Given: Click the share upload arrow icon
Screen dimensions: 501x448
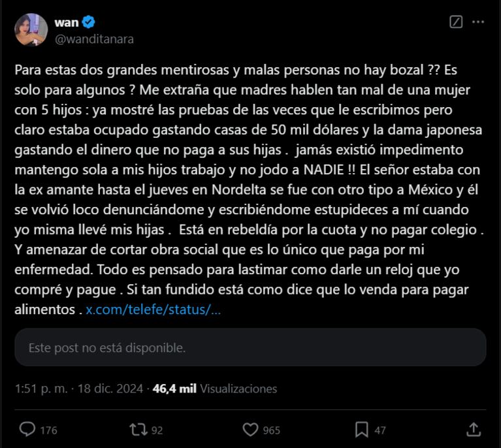Looking at the screenshot, I should click(474, 429).
